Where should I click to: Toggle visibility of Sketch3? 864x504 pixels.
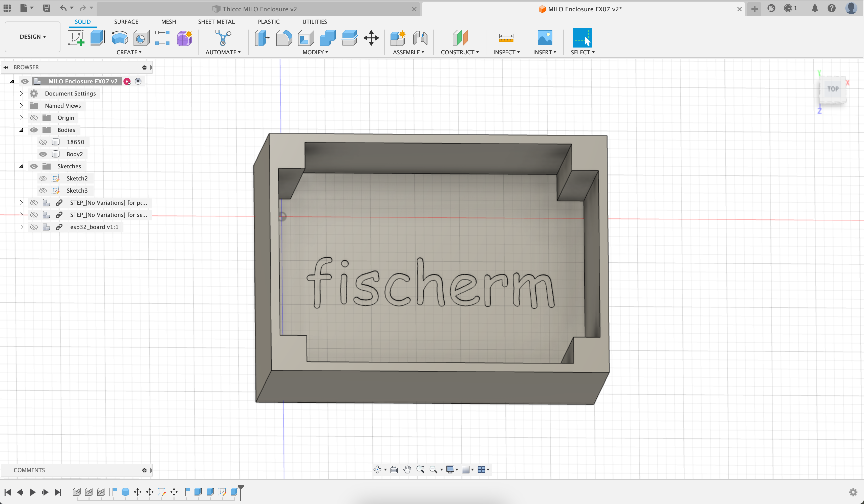click(43, 191)
